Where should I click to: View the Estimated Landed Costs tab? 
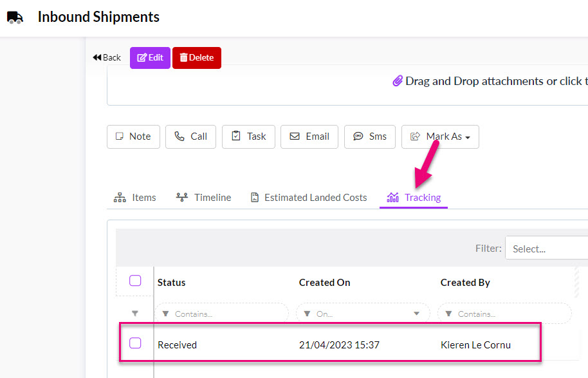coord(309,198)
